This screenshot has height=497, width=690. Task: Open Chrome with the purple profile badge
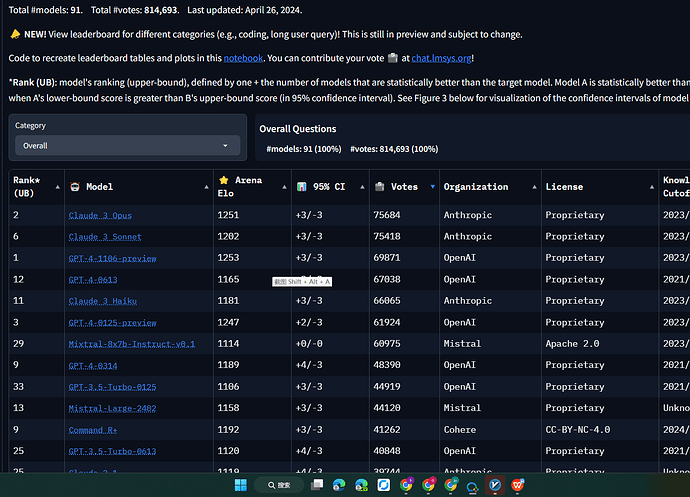click(407, 485)
